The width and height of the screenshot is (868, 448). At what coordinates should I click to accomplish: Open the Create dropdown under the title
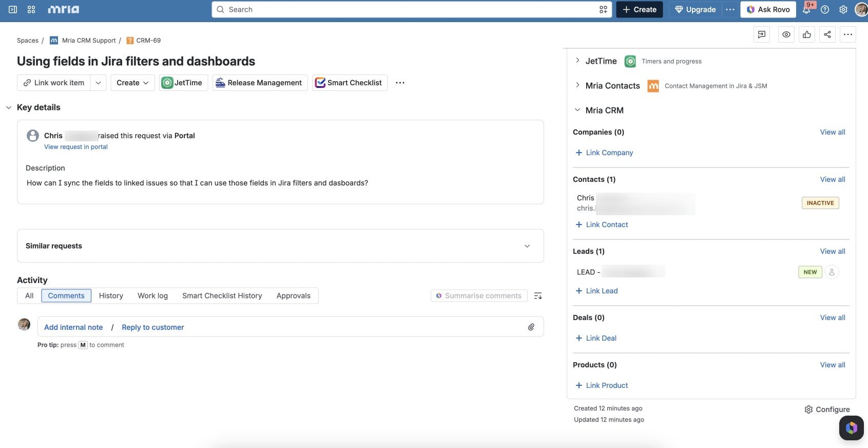pyautogui.click(x=132, y=83)
